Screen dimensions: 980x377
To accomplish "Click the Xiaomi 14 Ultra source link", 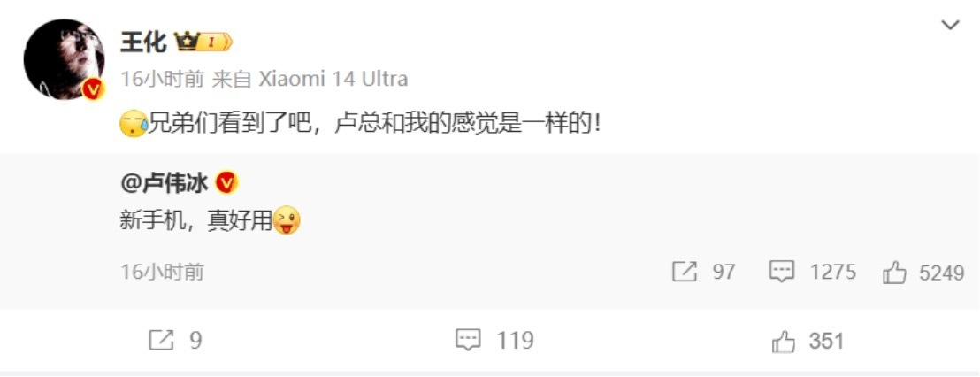I will [333, 79].
